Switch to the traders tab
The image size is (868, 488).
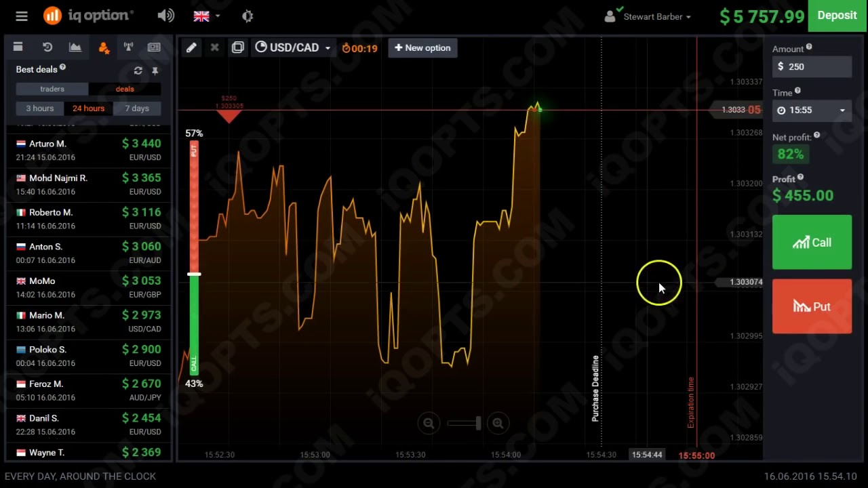coord(52,89)
